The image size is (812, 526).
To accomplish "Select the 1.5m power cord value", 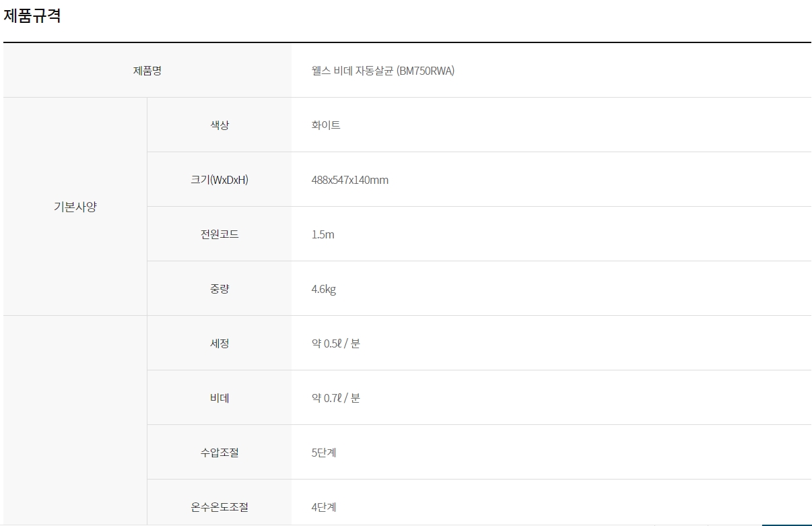I will (x=323, y=235).
